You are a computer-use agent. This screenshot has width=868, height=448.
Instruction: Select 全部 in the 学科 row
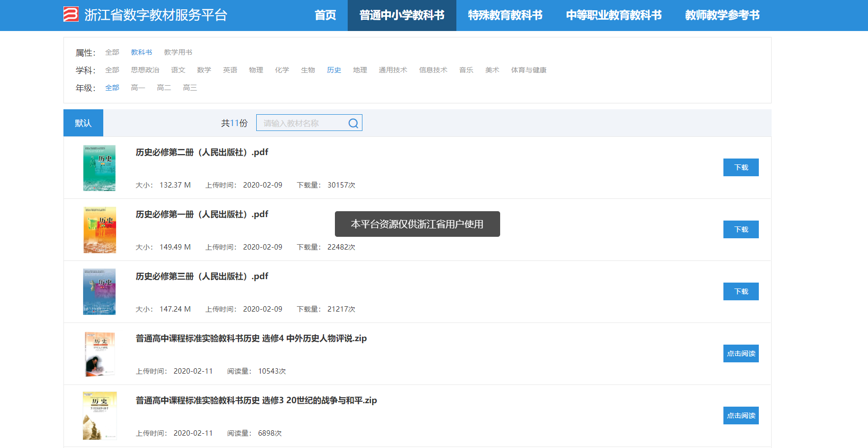[112, 70]
